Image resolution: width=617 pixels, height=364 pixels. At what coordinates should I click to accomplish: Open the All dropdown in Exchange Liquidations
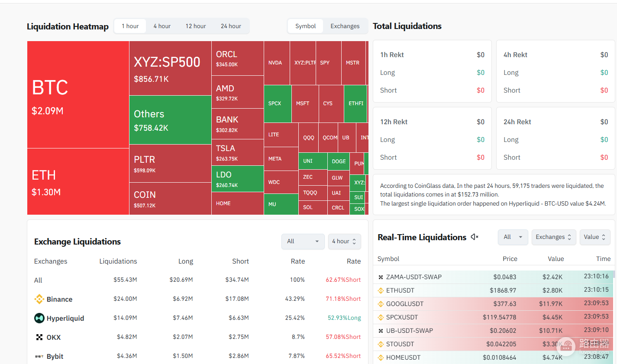pos(303,241)
